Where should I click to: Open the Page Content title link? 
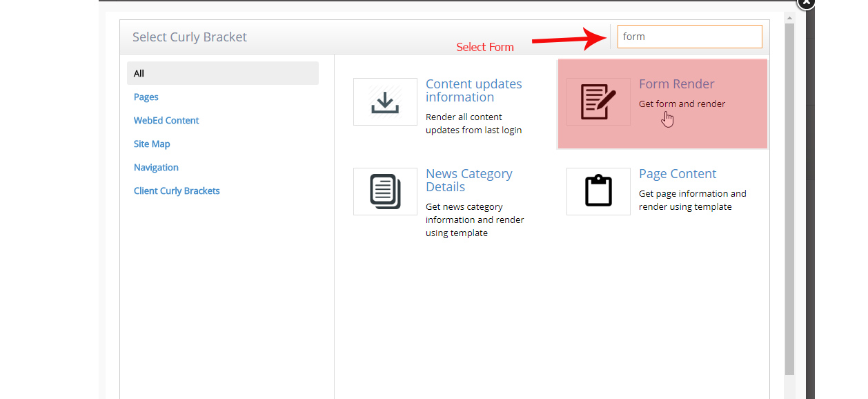pos(678,174)
